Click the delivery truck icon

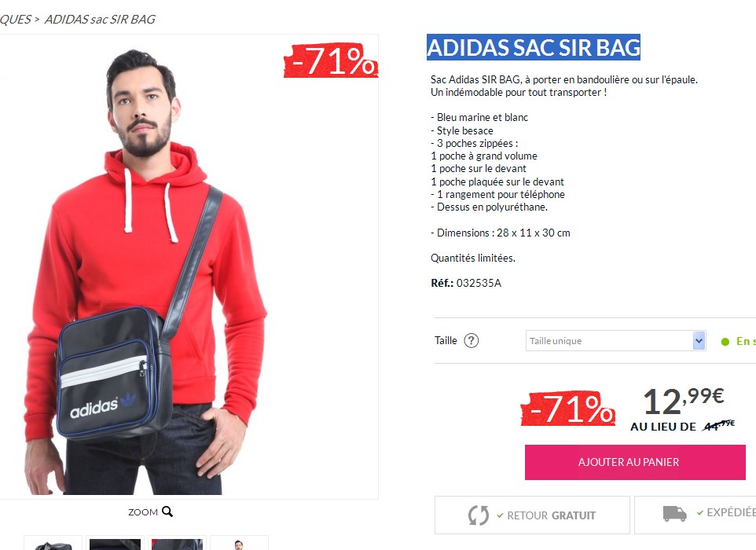[x=674, y=513]
